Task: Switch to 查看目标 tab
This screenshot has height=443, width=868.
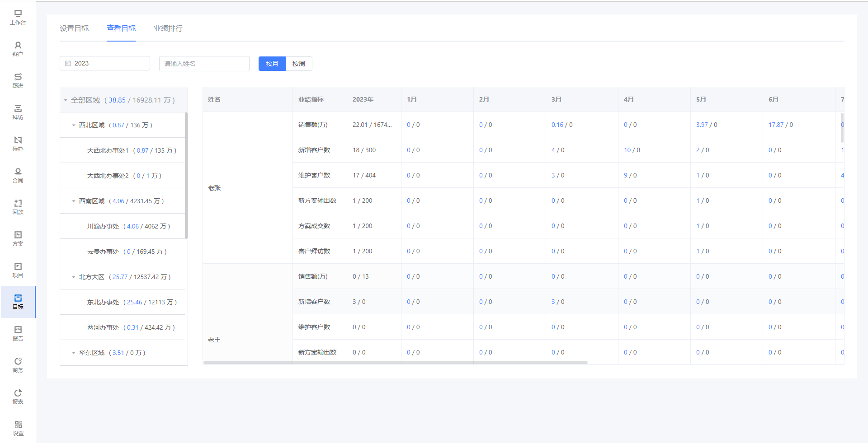Action: click(121, 28)
